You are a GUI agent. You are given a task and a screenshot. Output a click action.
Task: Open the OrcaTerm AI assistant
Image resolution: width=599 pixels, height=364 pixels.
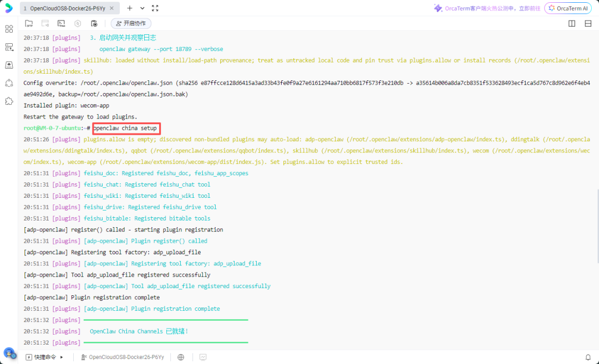coord(567,8)
